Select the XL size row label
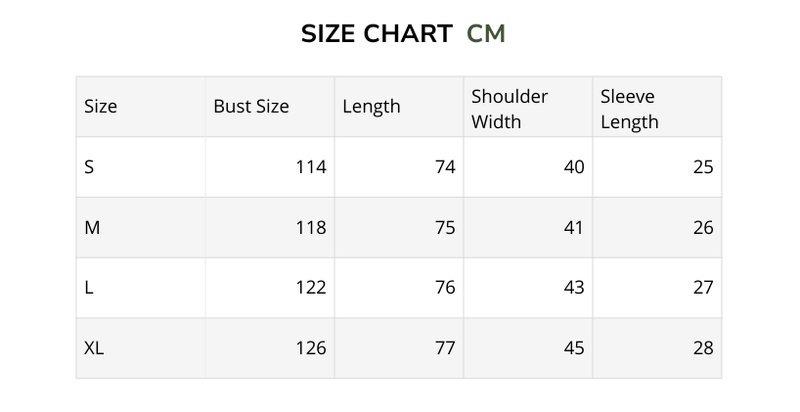This screenshot has height=412, width=800. click(95, 348)
